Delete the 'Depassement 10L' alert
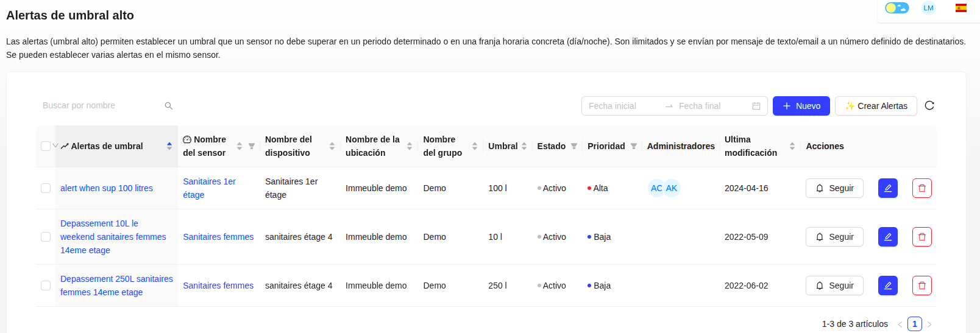Screen dimensions: 980x333 [922, 237]
